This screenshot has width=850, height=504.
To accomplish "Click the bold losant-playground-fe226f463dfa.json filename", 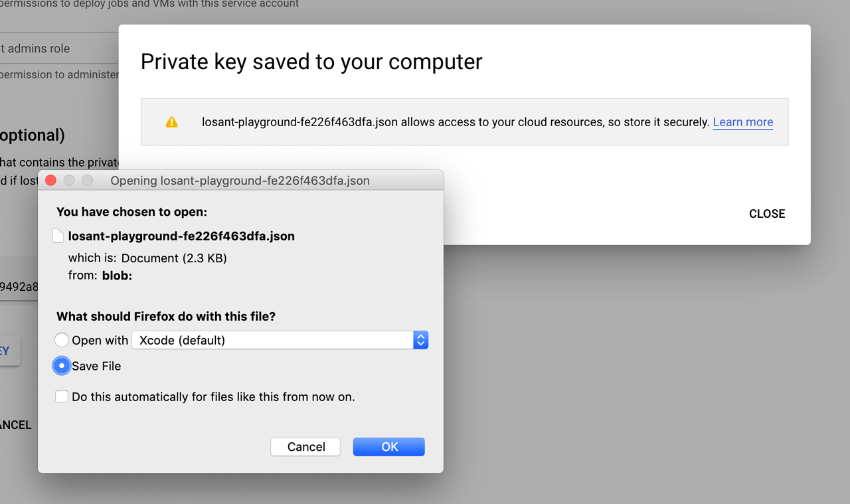I will click(181, 236).
